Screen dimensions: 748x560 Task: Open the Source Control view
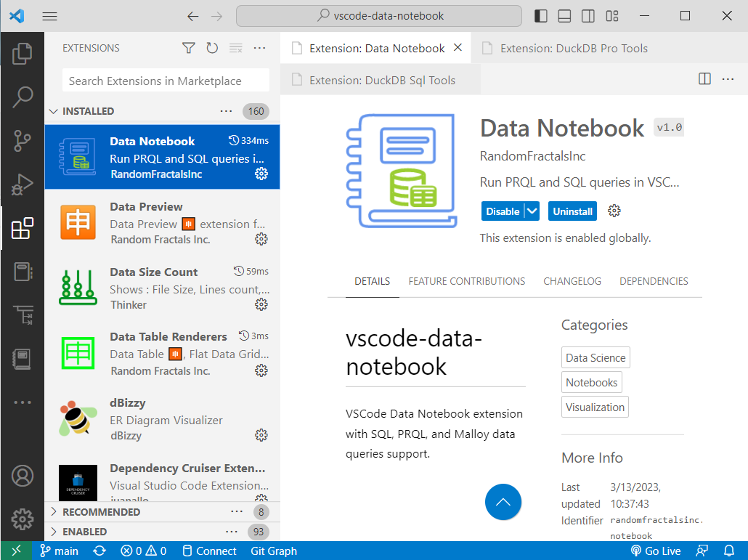tap(23, 141)
